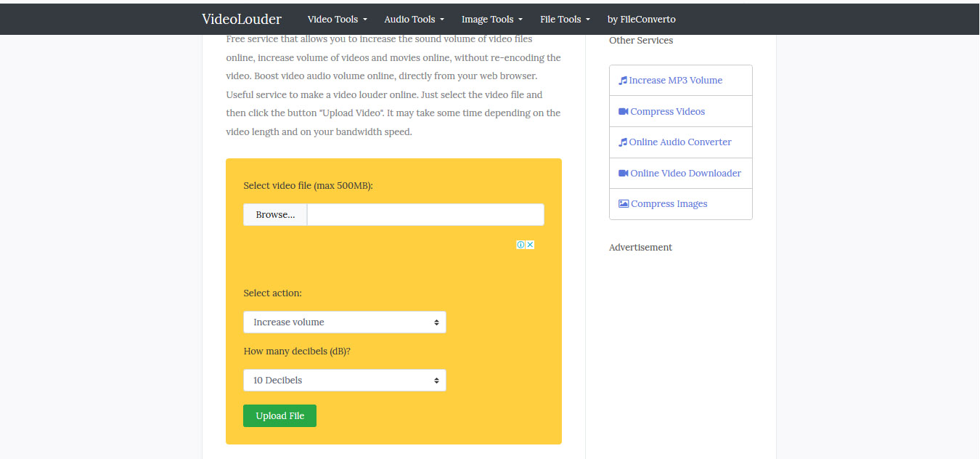
Task: Click the camera icon beside Online Video Downloader
Action: (x=624, y=173)
